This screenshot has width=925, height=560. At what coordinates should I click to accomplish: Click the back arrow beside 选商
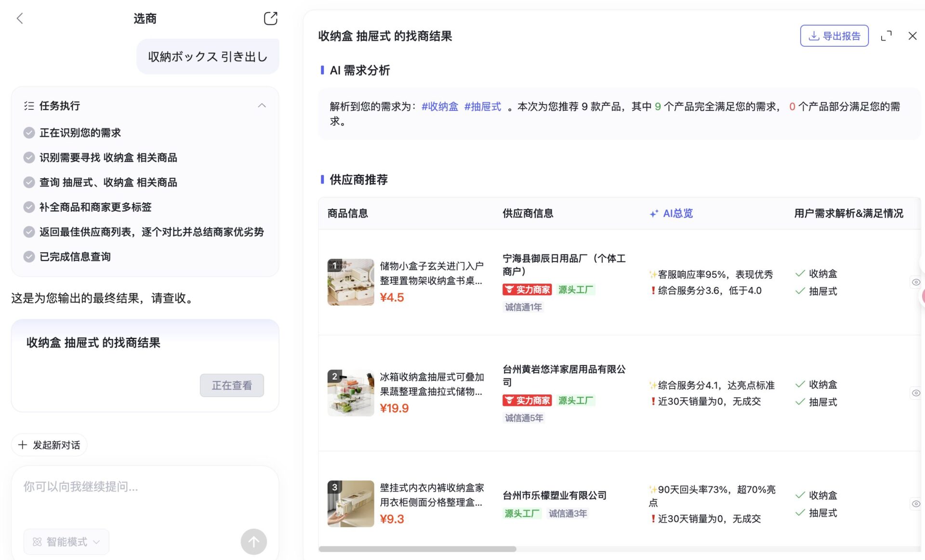[x=20, y=18]
